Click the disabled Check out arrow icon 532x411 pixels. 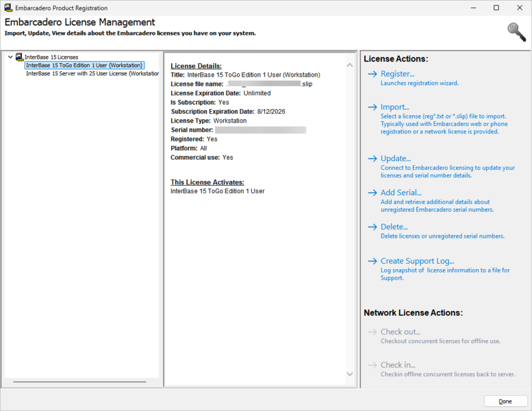point(372,332)
